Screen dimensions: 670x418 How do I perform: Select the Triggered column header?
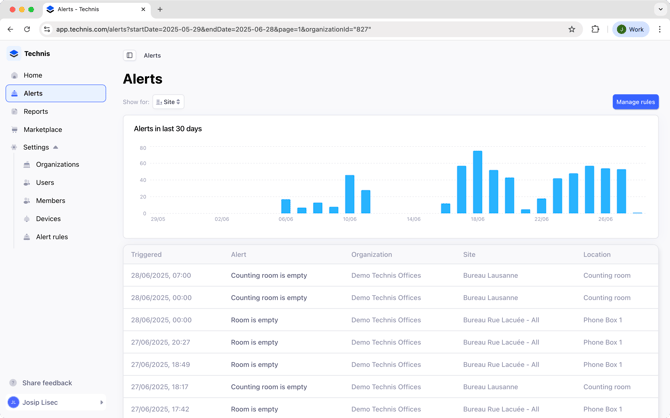click(146, 255)
